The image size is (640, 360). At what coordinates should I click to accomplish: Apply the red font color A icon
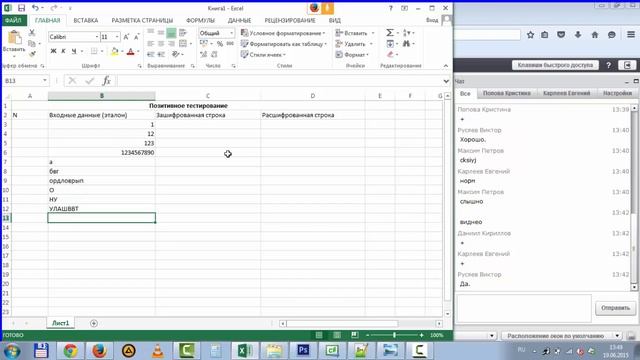(131, 51)
